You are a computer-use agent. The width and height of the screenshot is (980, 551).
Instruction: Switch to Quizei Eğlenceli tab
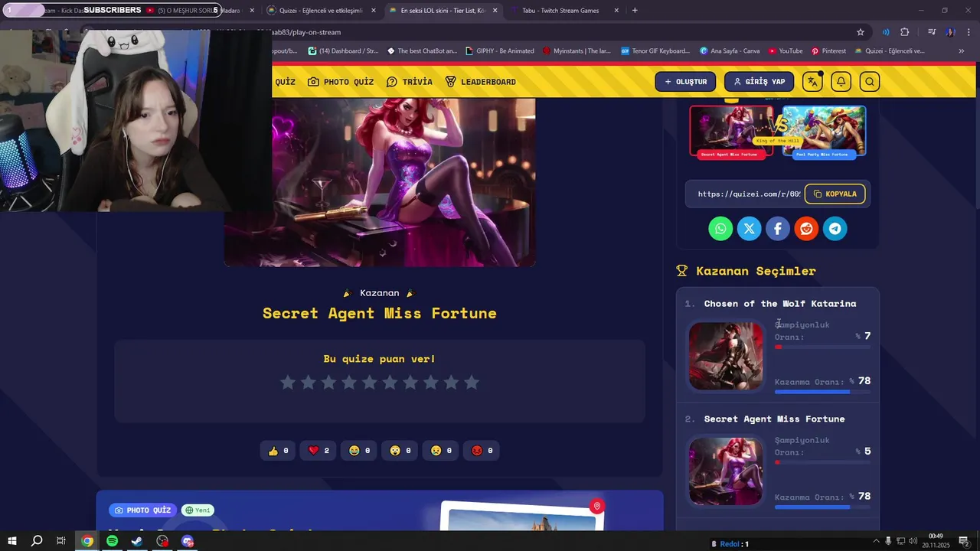pyautogui.click(x=322, y=11)
